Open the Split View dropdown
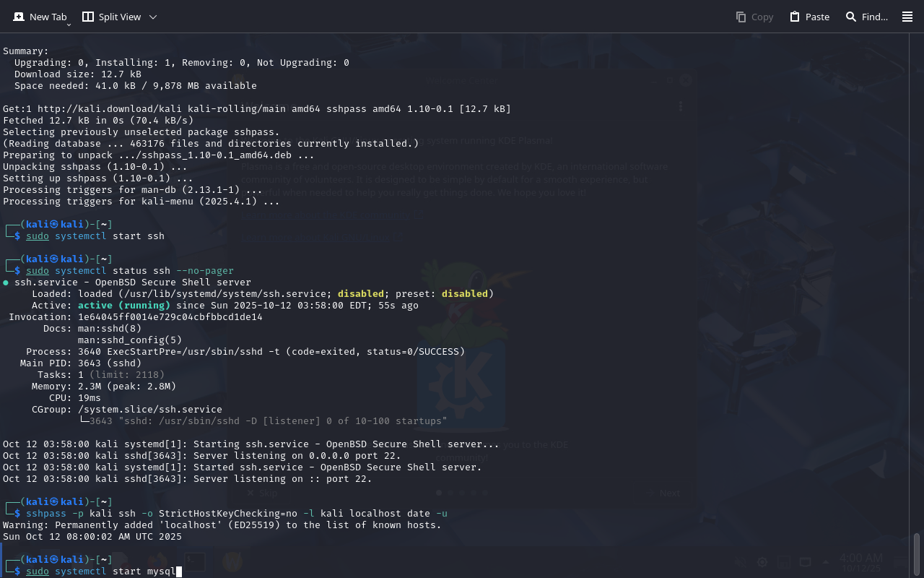The image size is (924, 578). [x=152, y=17]
